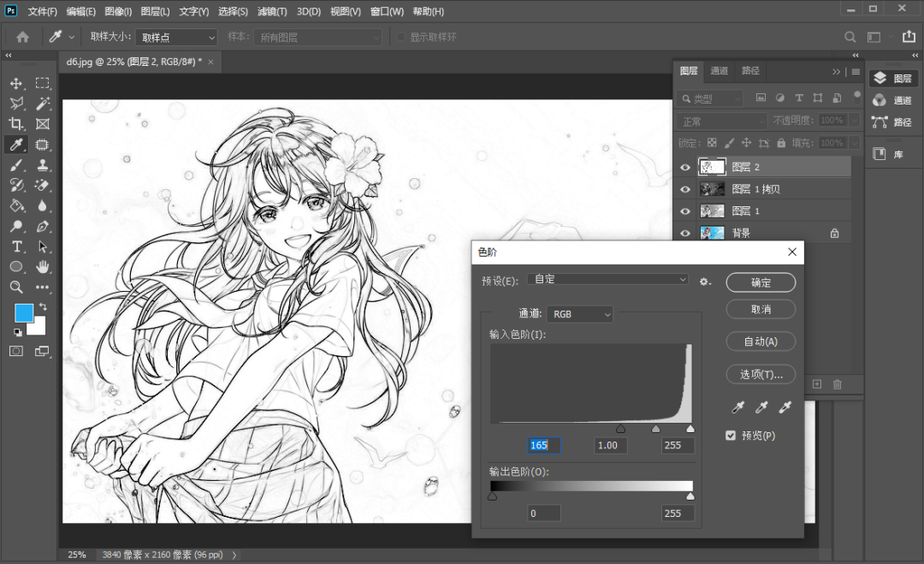The image size is (924, 564).
Task: Open the 取样大小 sample size dropdown
Action: 177,38
